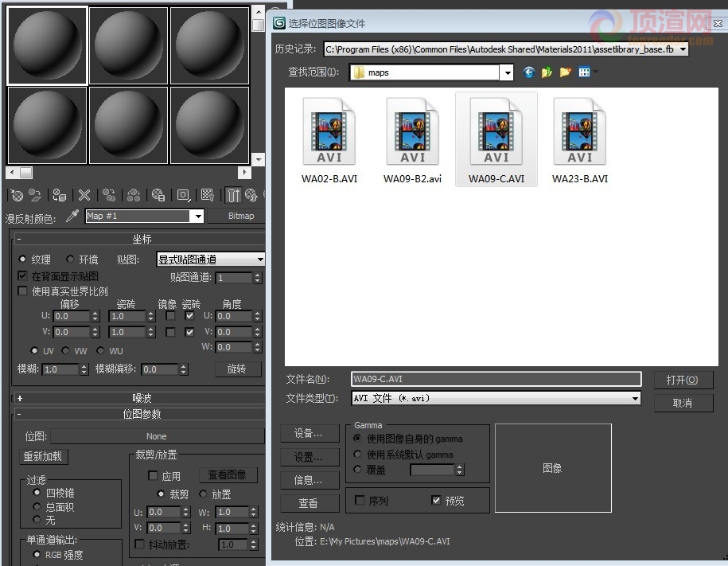Toggle the Show End Result icon
728x566 pixels.
pyautogui.click(x=233, y=195)
